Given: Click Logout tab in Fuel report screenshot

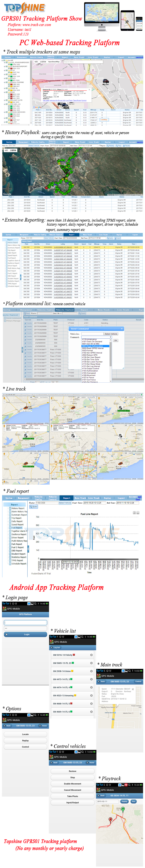Looking at the screenshot, I should tap(121, 498).
